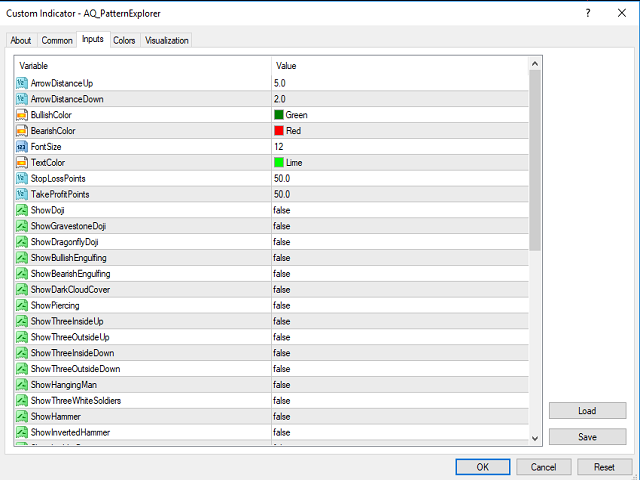Open the Visualization tab
Viewport: 640px width, 480px height.
(x=167, y=40)
